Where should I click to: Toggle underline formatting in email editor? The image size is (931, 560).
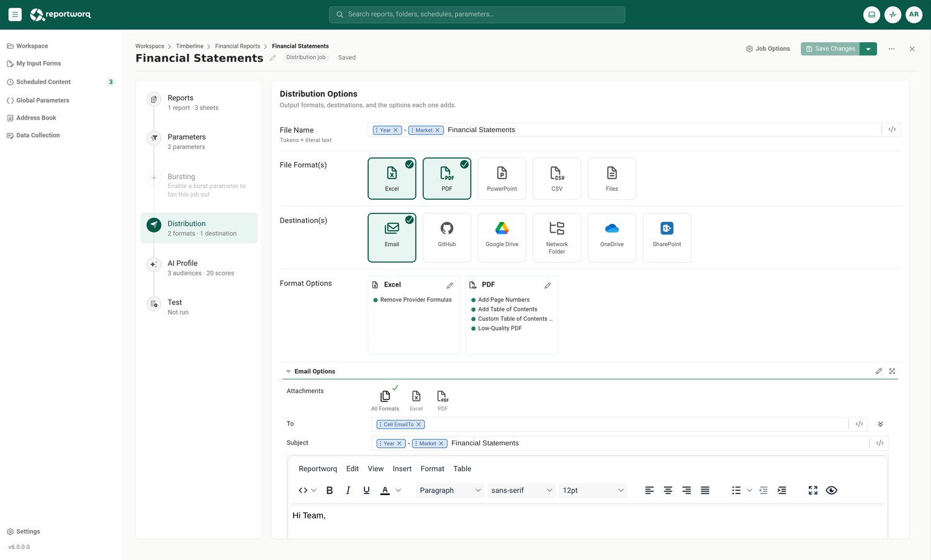coord(366,491)
